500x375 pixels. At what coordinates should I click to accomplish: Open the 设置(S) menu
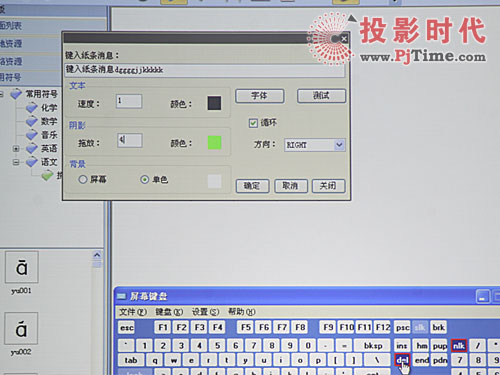click(205, 312)
